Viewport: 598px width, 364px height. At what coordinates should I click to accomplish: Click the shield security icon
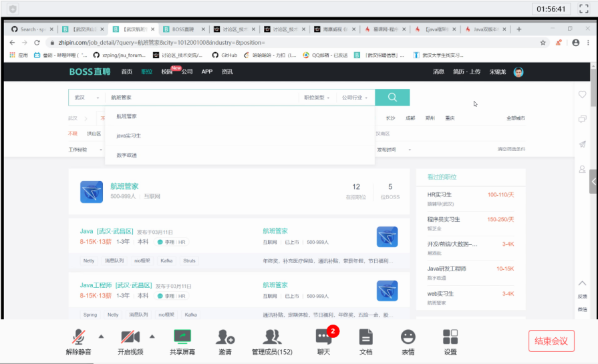coord(13,9)
